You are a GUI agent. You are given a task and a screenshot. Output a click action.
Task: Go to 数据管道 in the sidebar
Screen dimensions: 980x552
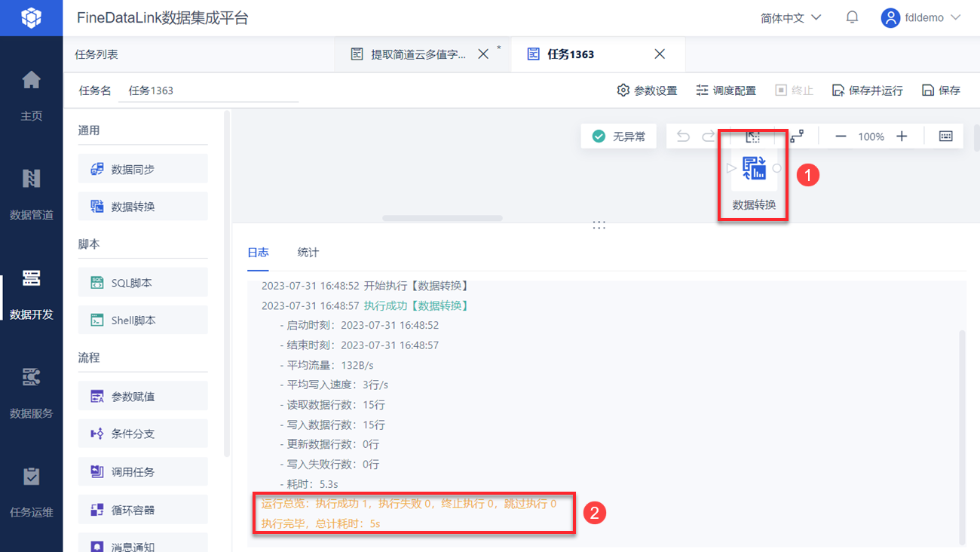tap(31, 195)
